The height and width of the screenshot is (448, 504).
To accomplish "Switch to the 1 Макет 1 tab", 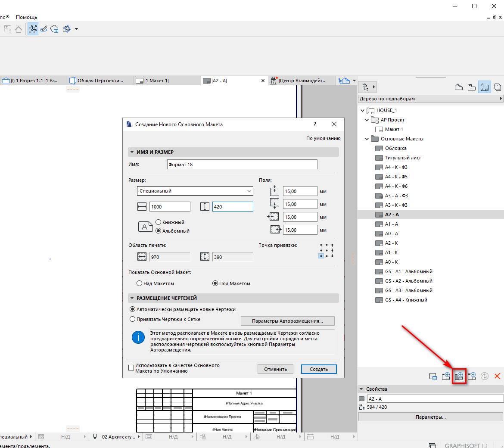I will (x=156, y=81).
